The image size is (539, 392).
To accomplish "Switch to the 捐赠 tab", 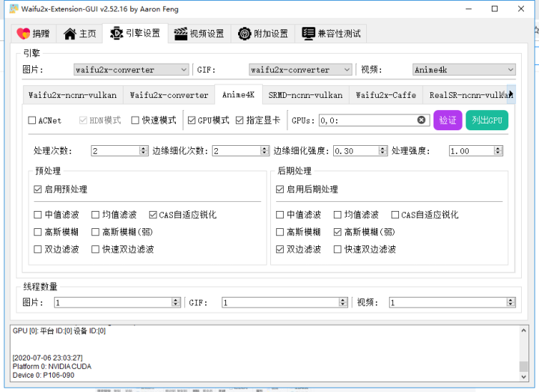I will point(34,34).
